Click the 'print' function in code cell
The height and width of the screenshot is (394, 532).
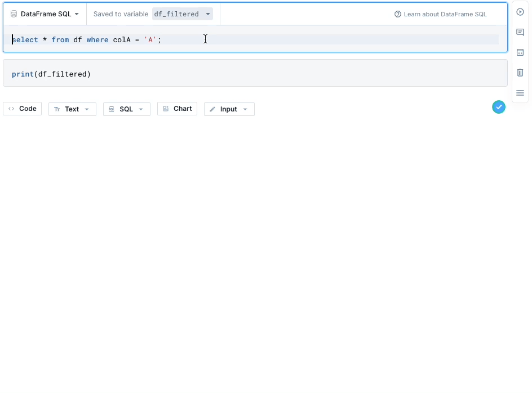click(x=23, y=74)
